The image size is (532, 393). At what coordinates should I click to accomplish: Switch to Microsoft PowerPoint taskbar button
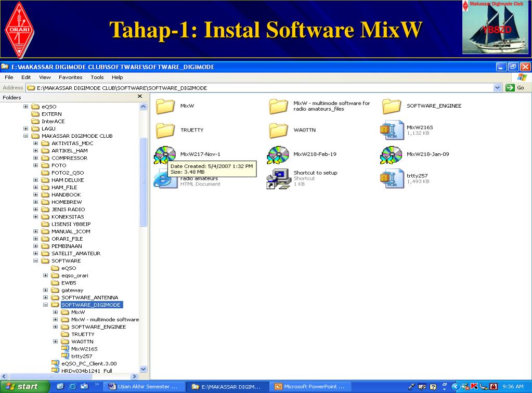point(310,387)
